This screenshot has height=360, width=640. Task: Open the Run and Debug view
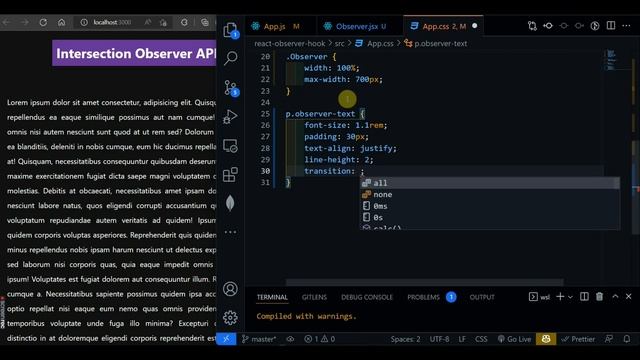[230, 117]
